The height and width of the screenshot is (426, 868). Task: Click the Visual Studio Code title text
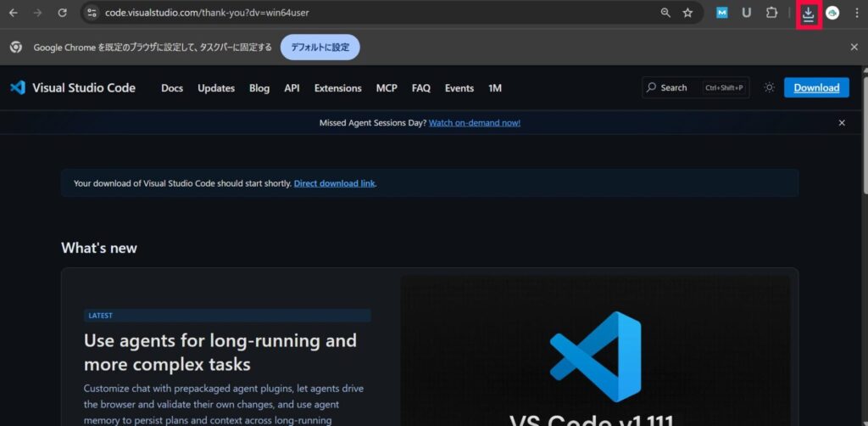(x=84, y=87)
